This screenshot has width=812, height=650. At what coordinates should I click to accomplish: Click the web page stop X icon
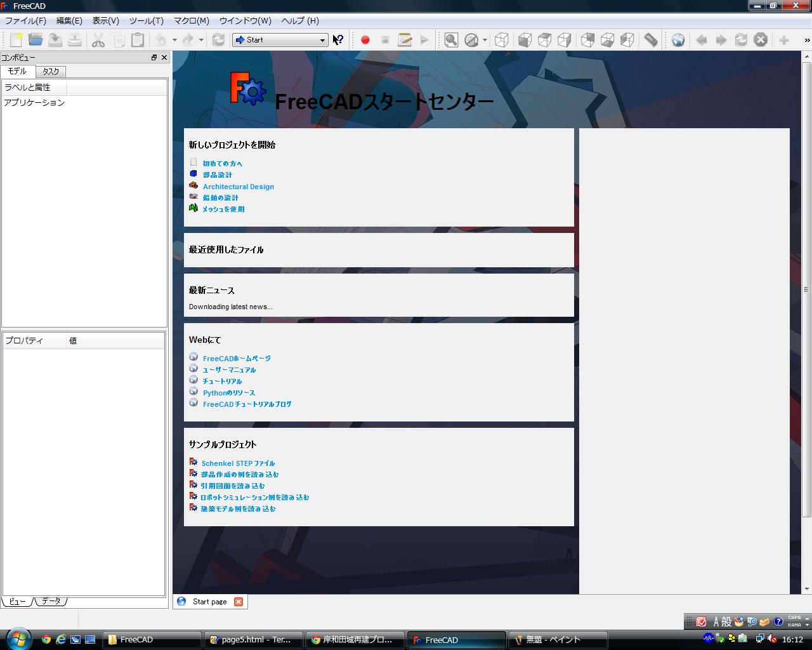(761, 40)
